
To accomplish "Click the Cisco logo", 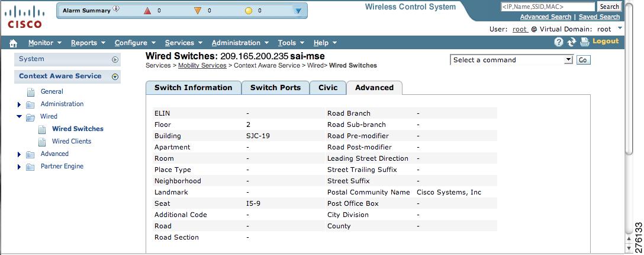I will 25,17.
